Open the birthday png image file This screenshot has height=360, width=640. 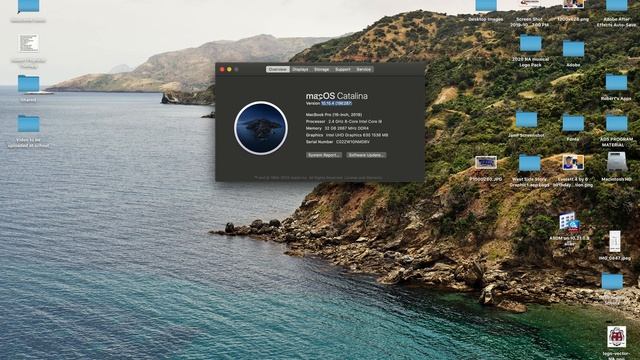[x=573, y=162]
